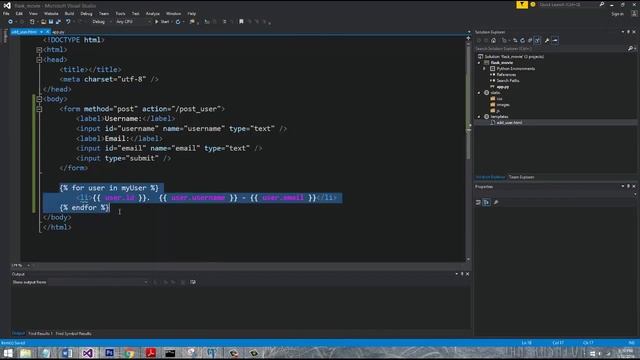Open the Show output from dropdown
The image size is (640, 360).
(x=98, y=282)
